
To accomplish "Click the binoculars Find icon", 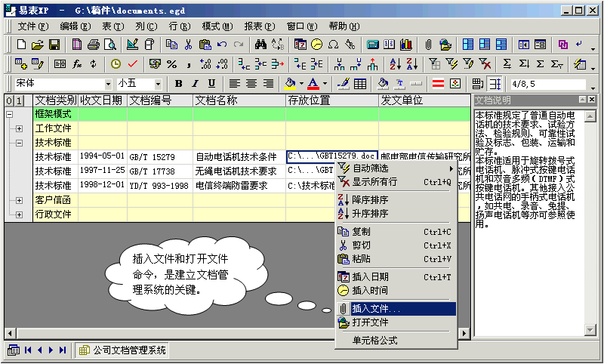I will [260, 45].
